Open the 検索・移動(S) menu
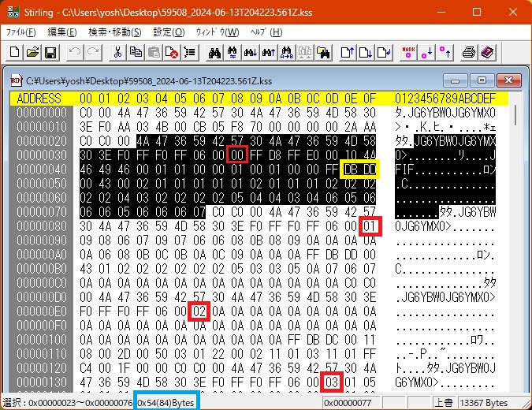 click(114, 32)
